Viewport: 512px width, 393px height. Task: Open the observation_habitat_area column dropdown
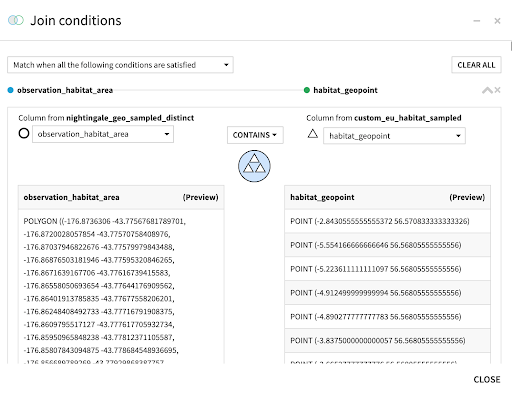point(103,134)
